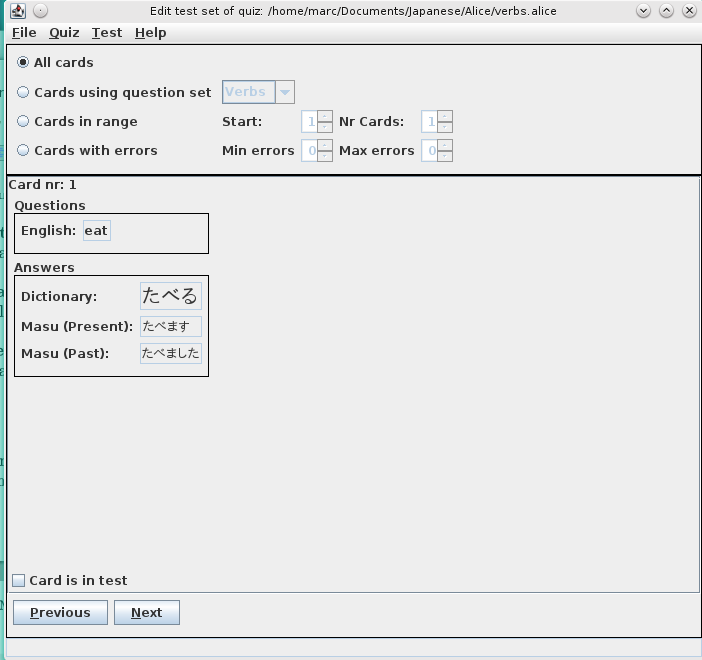Click the English question field 'eat'
702x660 pixels.
point(97,231)
